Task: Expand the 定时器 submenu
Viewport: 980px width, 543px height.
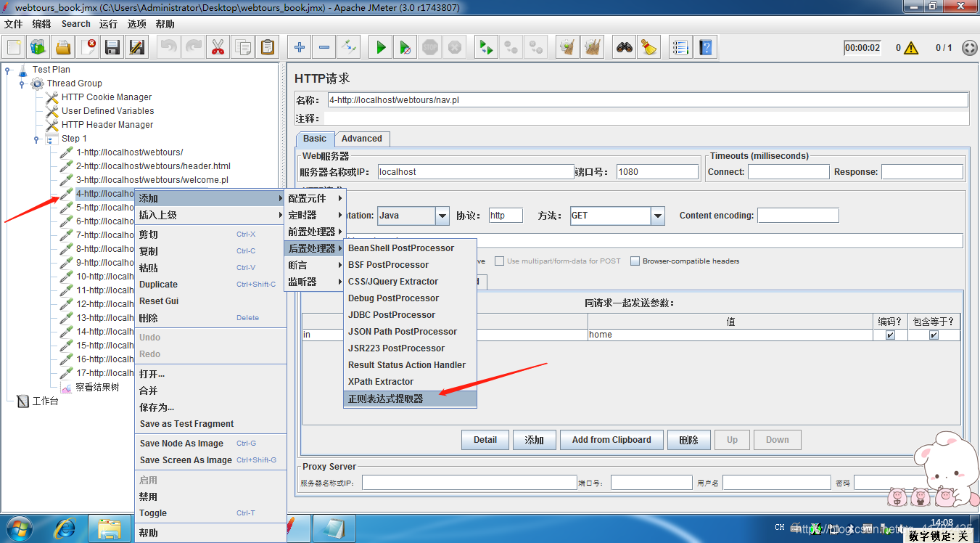Action: click(316, 215)
